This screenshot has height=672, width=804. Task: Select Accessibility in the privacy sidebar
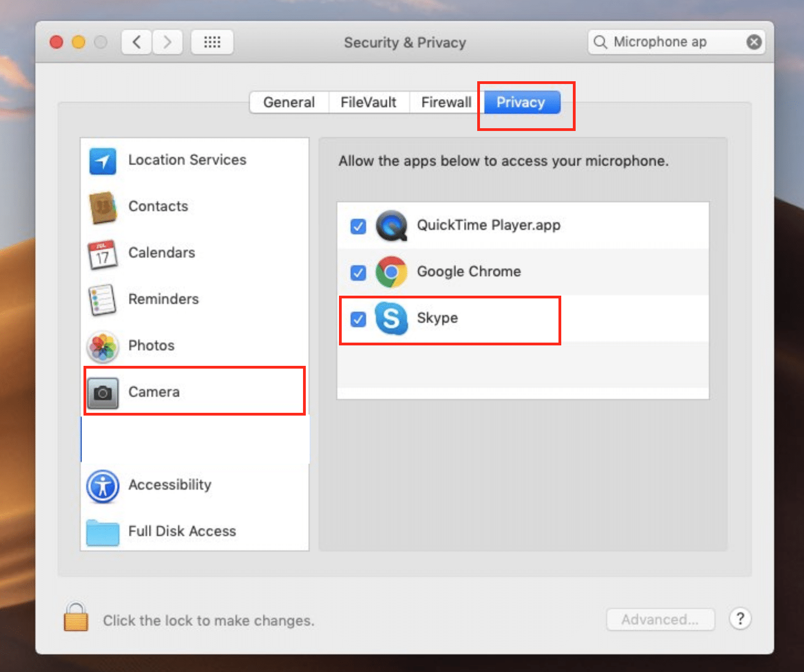pos(170,485)
